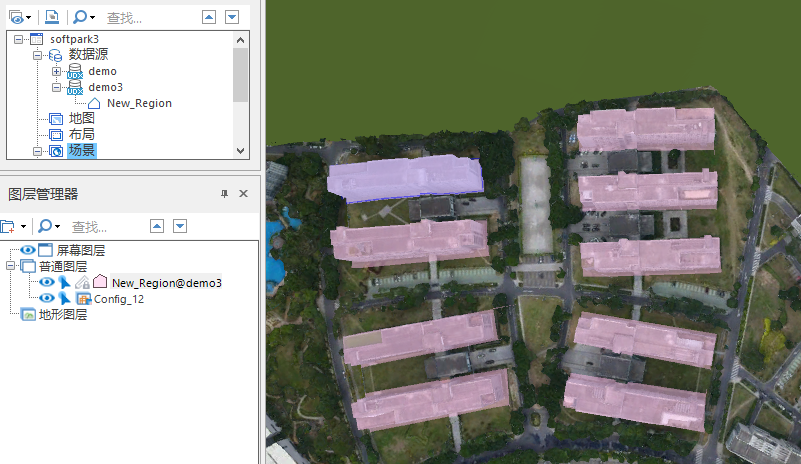Click the 屏幕图层 screen layer icon
This screenshot has width=801, height=464.
click(45, 250)
